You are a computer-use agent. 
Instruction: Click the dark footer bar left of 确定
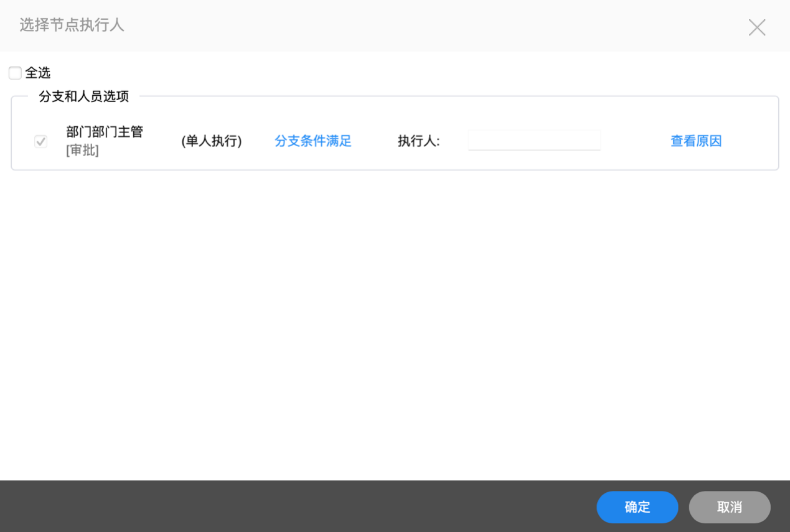click(299, 506)
